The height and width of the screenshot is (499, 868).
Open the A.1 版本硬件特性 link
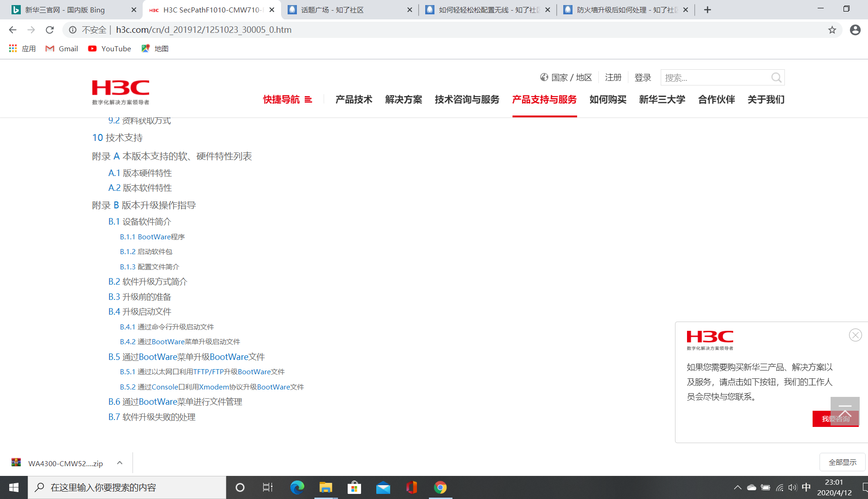(140, 173)
